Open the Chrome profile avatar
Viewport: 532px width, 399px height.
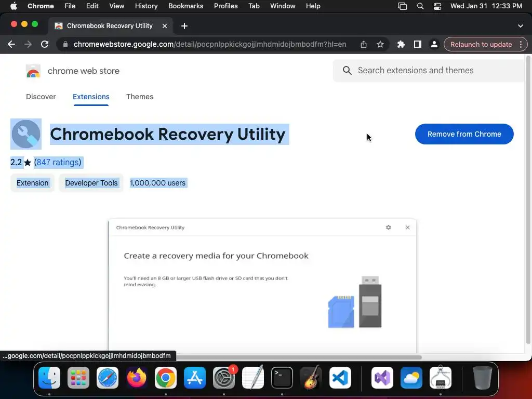click(x=434, y=45)
